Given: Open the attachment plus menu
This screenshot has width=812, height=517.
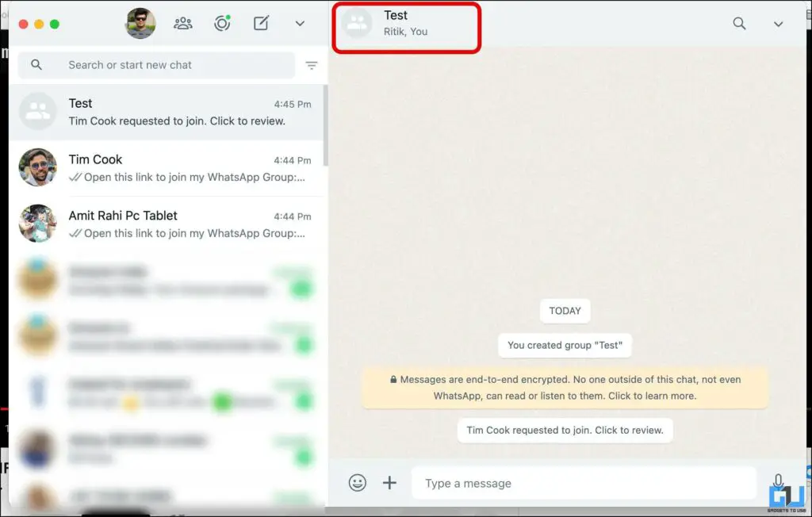Looking at the screenshot, I should click(x=389, y=483).
